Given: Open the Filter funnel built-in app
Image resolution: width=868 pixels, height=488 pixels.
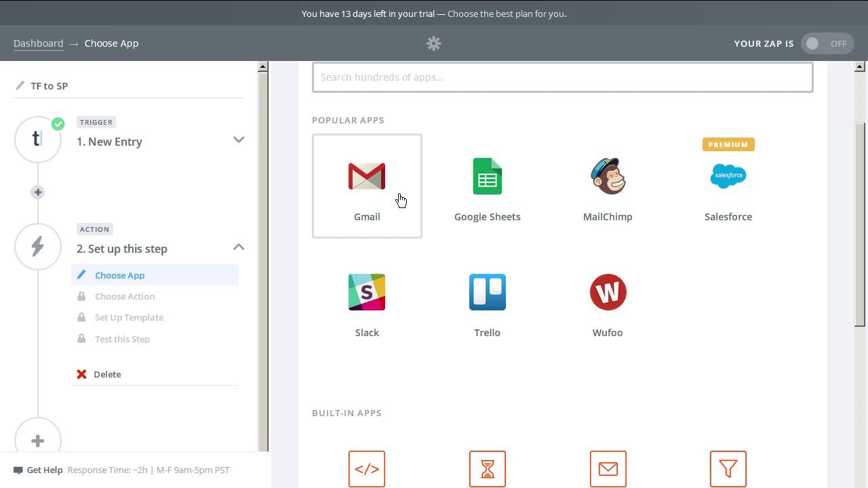Looking at the screenshot, I should pos(728,468).
